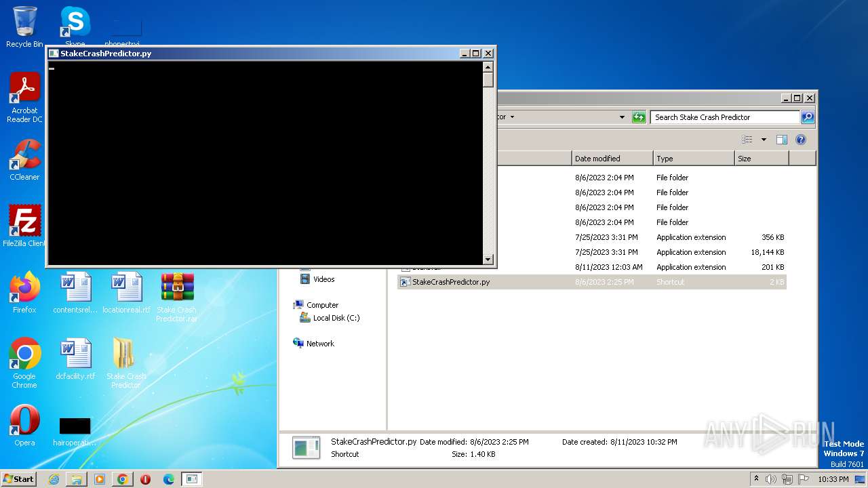Image resolution: width=868 pixels, height=488 pixels.
Task: Open the volume speaker tray icon
Action: tap(771, 479)
